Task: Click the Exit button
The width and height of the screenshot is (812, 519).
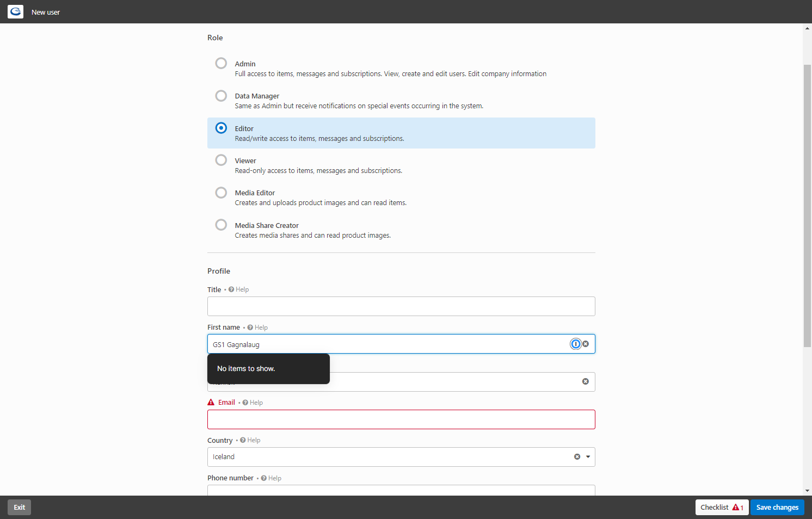Action: [20, 508]
